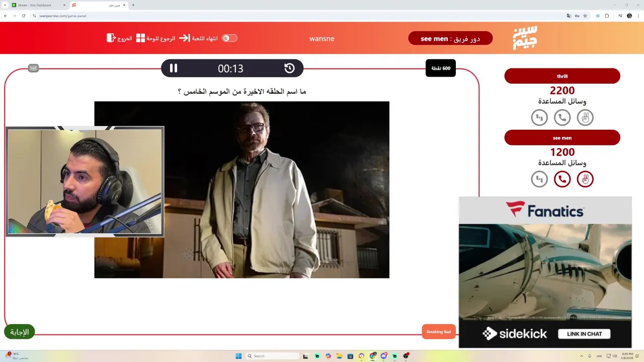Image resolution: width=644 pixels, height=362 pixels.
Task: Click the 00:13 timer readout
Action: [x=230, y=69]
